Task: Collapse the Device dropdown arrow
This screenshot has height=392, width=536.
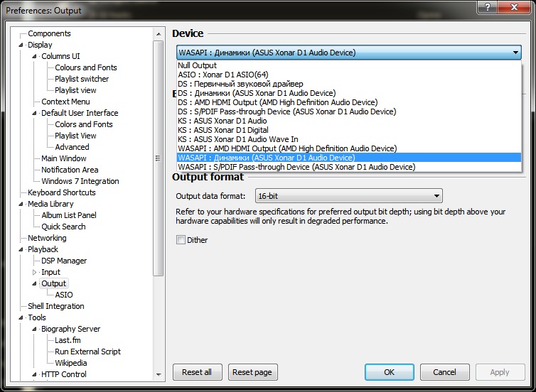Action: click(x=515, y=53)
